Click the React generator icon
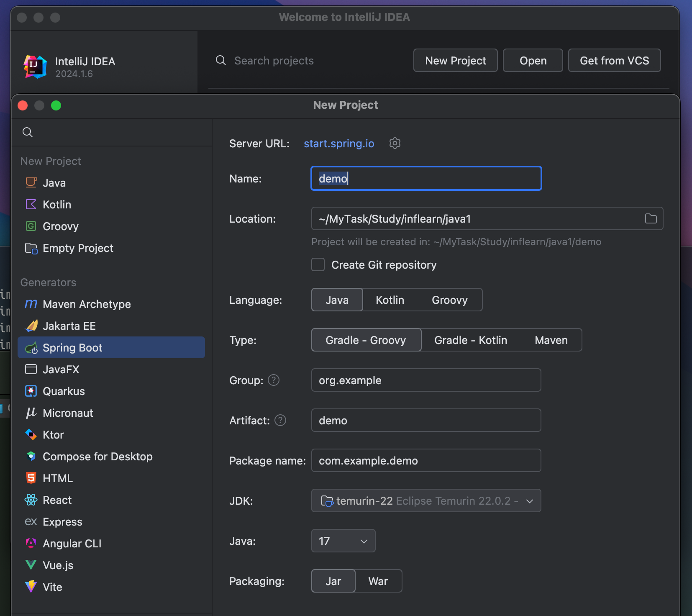This screenshot has width=692, height=616. 31,500
